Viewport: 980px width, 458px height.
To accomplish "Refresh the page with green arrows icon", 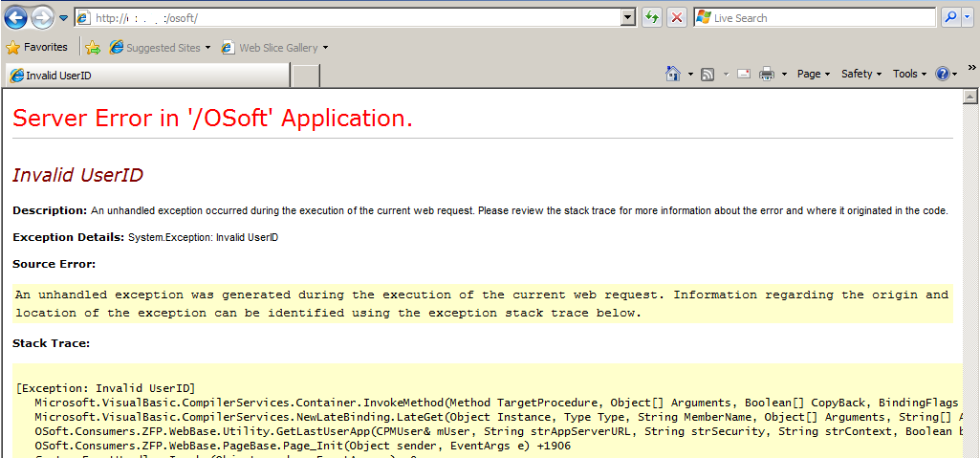I will (652, 18).
